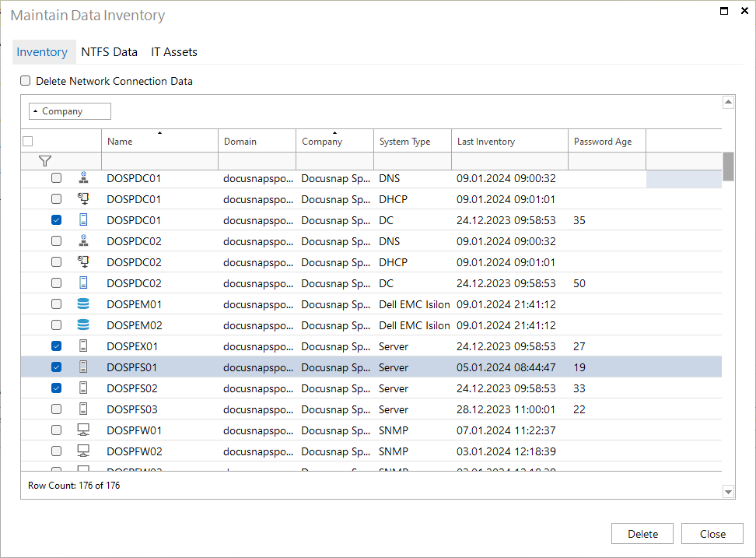Open the NTFS Data tab
This screenshot has height=558, width=756.
pyautogui.click(x=110, y=52)
